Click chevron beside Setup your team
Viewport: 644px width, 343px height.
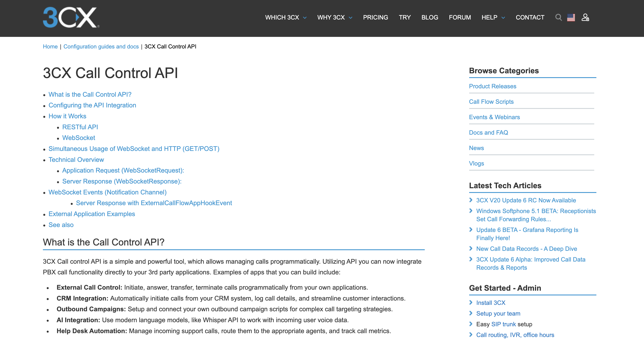pyautogui.click(x=471, y=313)
